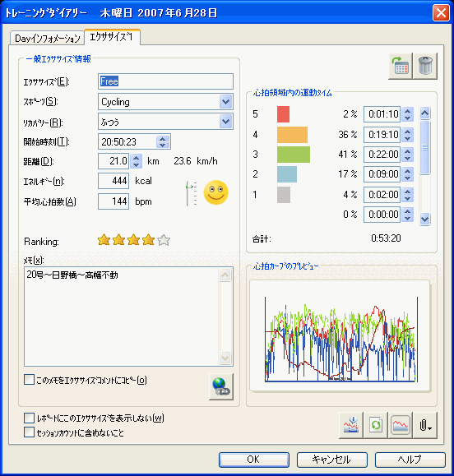The image size is (454, 476).
Task: Select the エクササイズ1 tab
Action: [112, 37]
